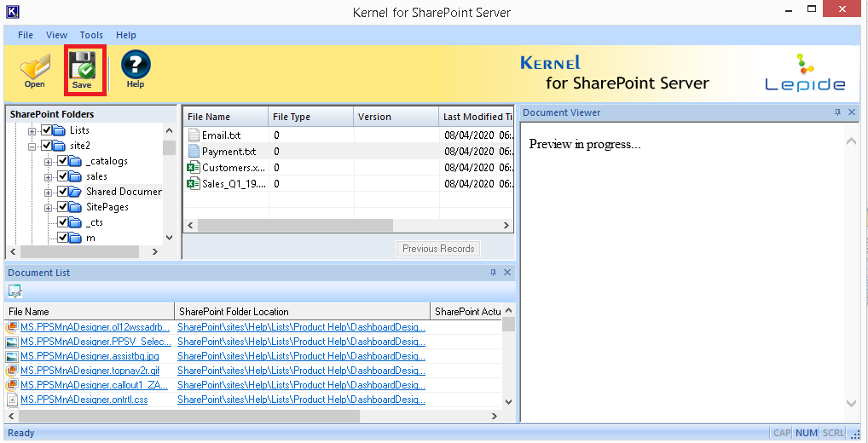Click the sales folder icon
This screenshot has height=443, width=868.
76,176
